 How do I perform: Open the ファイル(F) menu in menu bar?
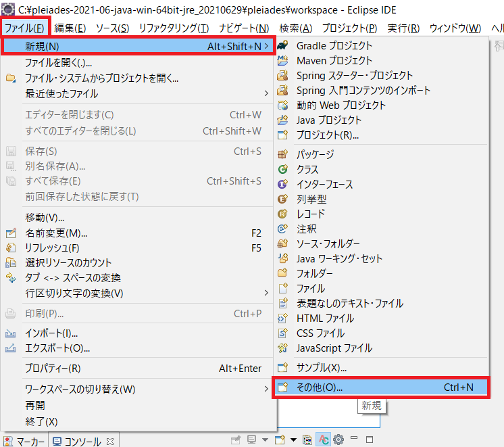24,28
